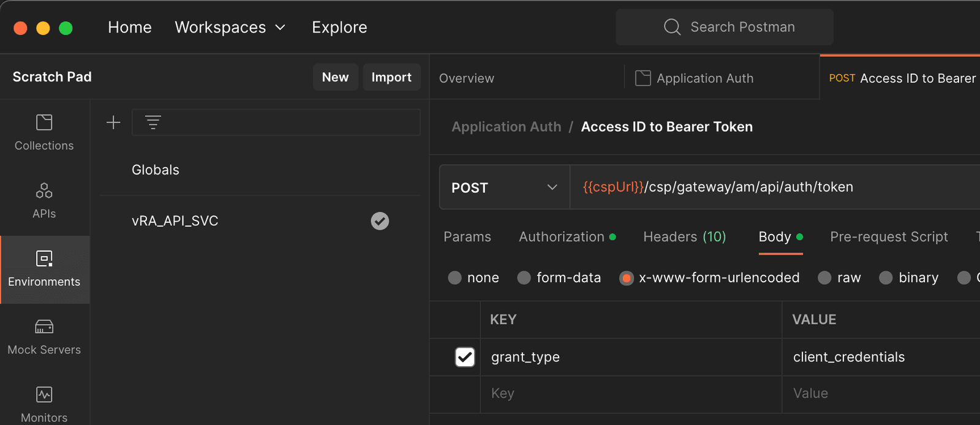
Task: Click the client_credentials value cell
Action: pyautogui.click(x=881, y=357)
